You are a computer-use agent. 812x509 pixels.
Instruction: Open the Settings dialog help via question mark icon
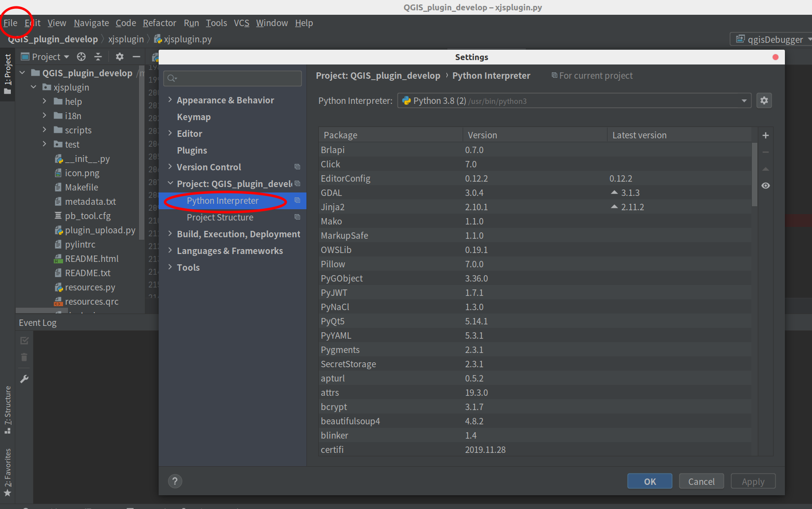pos(175,481)
